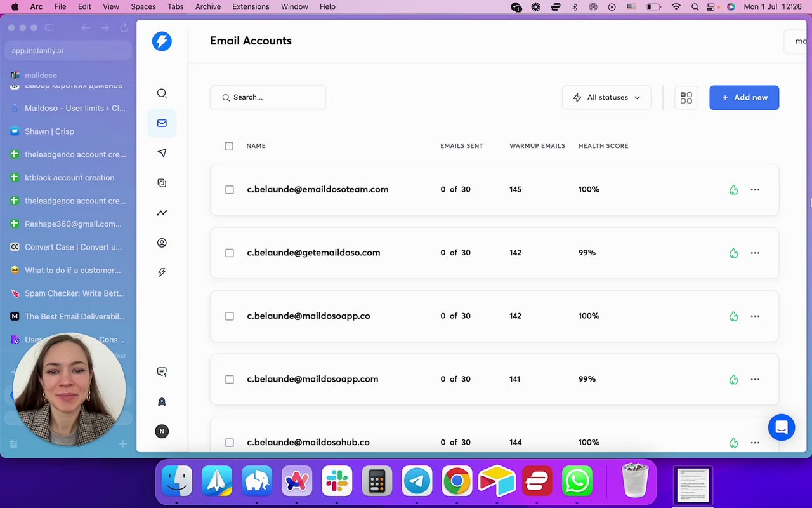This screenshot has height=508, width=812.
Task: Click warmup flame for c.belaunde@emaildosoteam.com
Action: tap(733, 190)
